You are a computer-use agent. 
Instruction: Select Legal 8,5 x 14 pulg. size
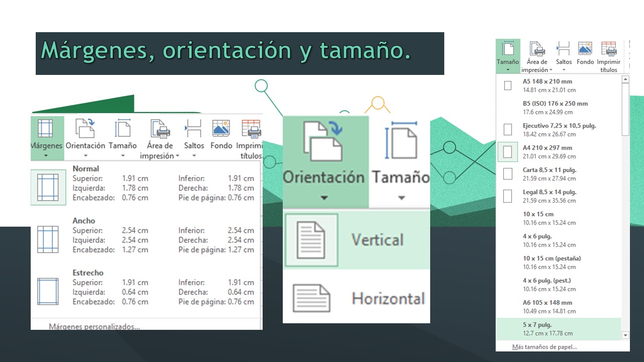point(558,196)
